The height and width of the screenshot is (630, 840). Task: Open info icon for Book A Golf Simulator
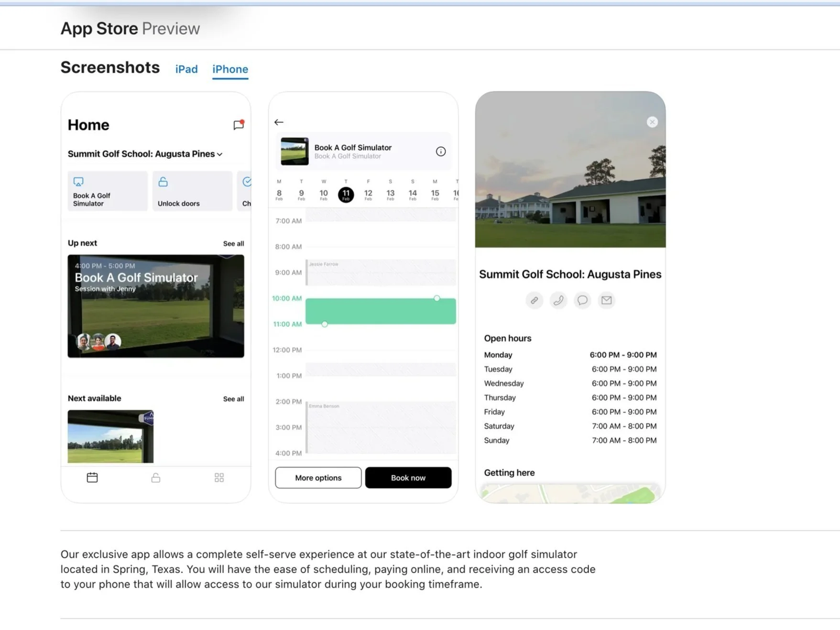click(441, 152)
